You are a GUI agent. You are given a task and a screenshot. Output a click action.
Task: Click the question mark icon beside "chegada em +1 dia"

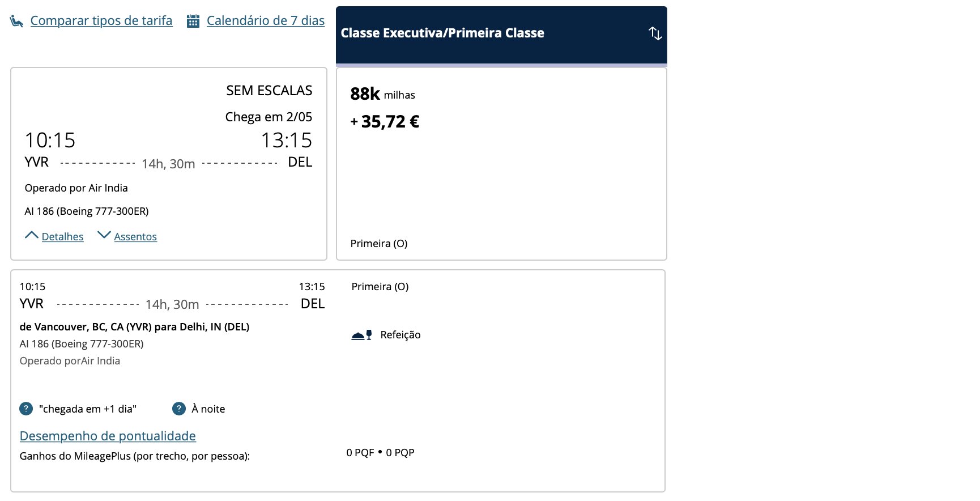click(26, 409)
